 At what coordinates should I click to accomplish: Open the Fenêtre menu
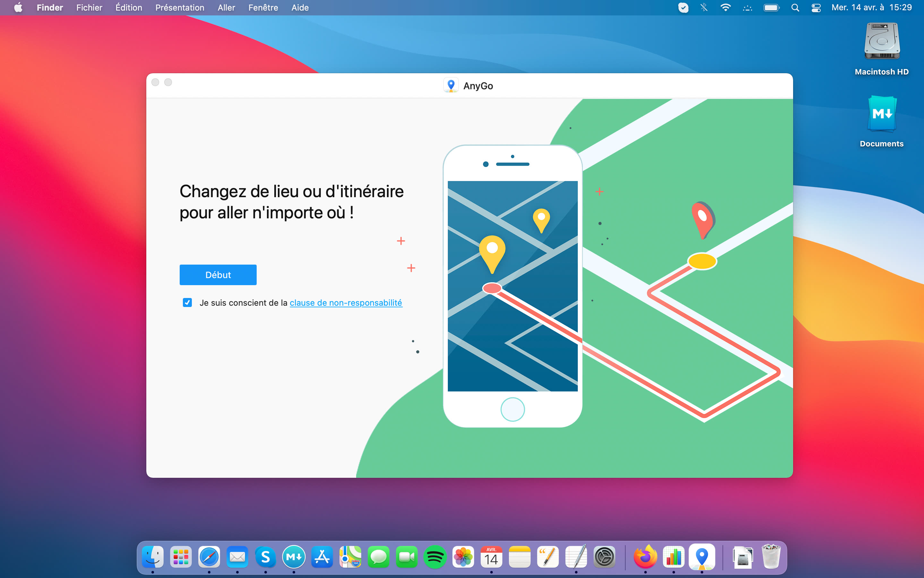point(263,8)
